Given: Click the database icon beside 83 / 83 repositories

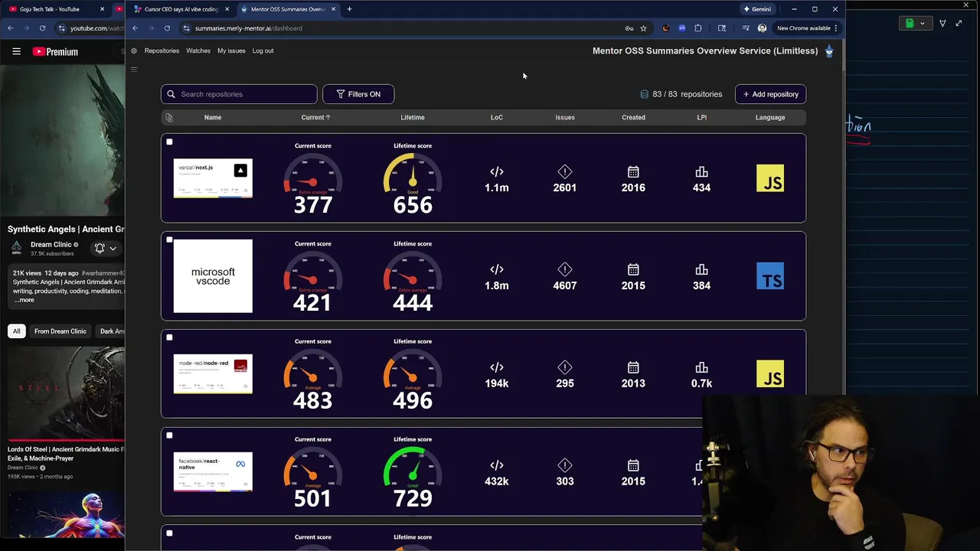Looking at the screenshot, I should [x=645, y=94].
